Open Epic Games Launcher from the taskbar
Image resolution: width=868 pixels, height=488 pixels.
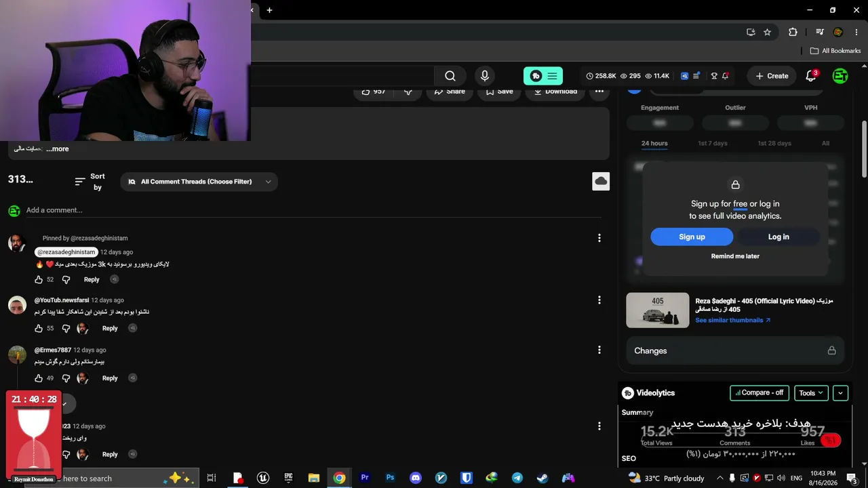coord(288,478)
